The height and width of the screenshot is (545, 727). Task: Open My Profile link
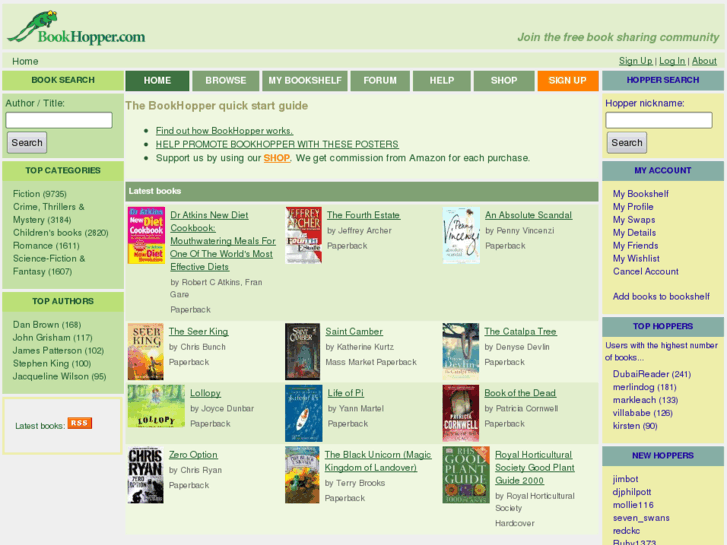(x=633, y=207)
